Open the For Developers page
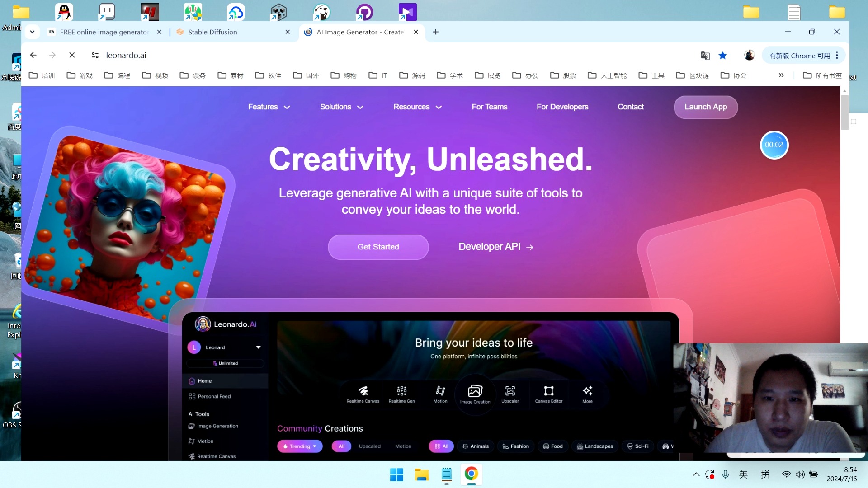Image resolution: width=868 pixels, height=488 pixels. (562, 107)
